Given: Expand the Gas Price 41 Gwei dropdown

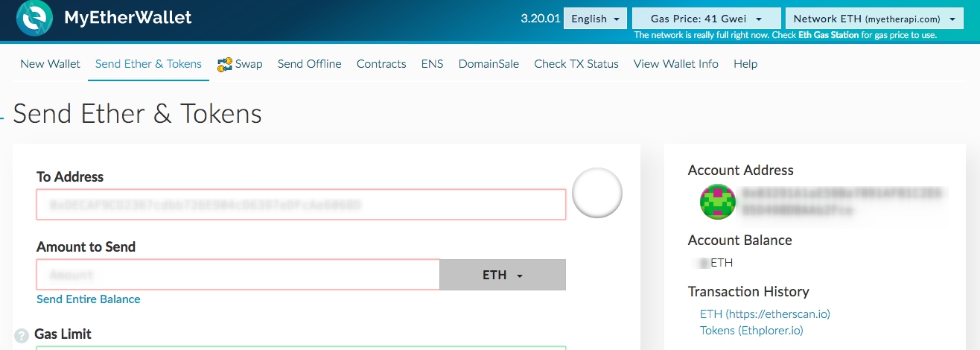Looking at the screenshot, I should click(706, 19).
